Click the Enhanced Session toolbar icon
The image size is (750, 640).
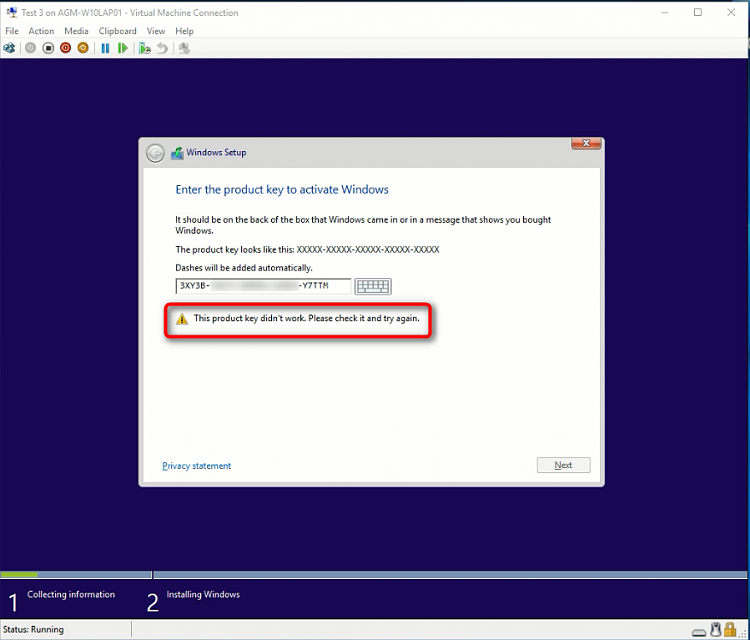[x=184, y=48]
